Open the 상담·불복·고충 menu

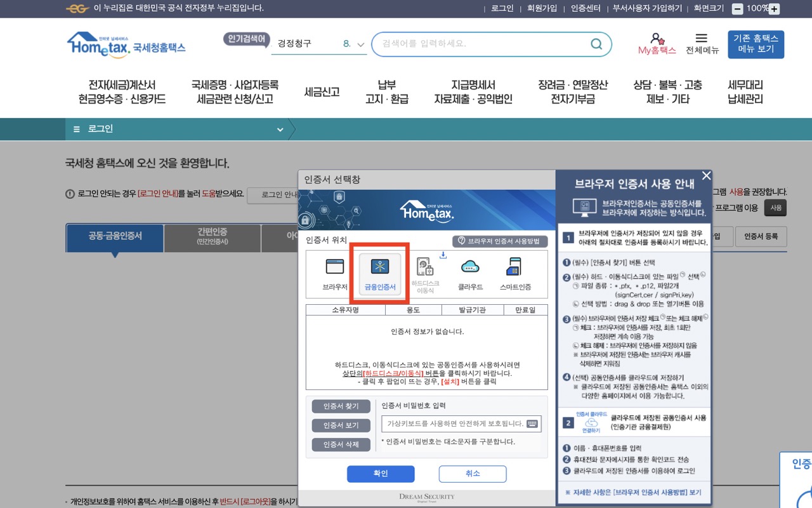coord(668,92)
